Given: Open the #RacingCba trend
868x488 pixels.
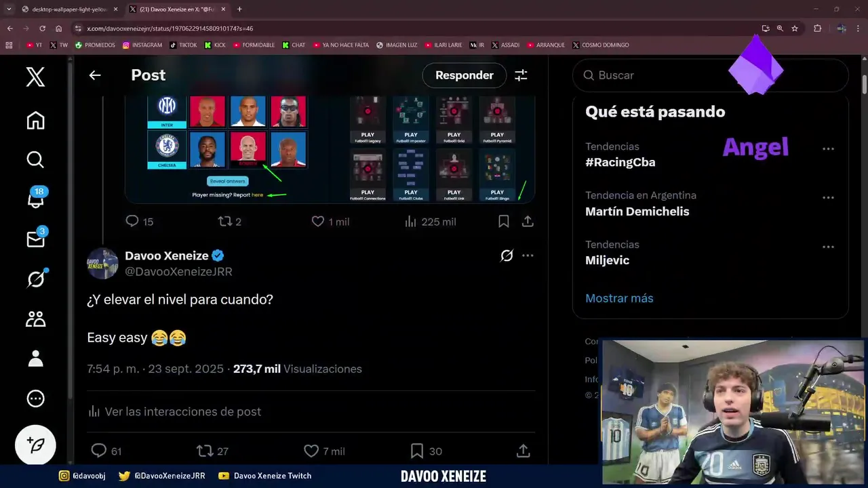Looking at the screenshot, I should pos(620,162).
